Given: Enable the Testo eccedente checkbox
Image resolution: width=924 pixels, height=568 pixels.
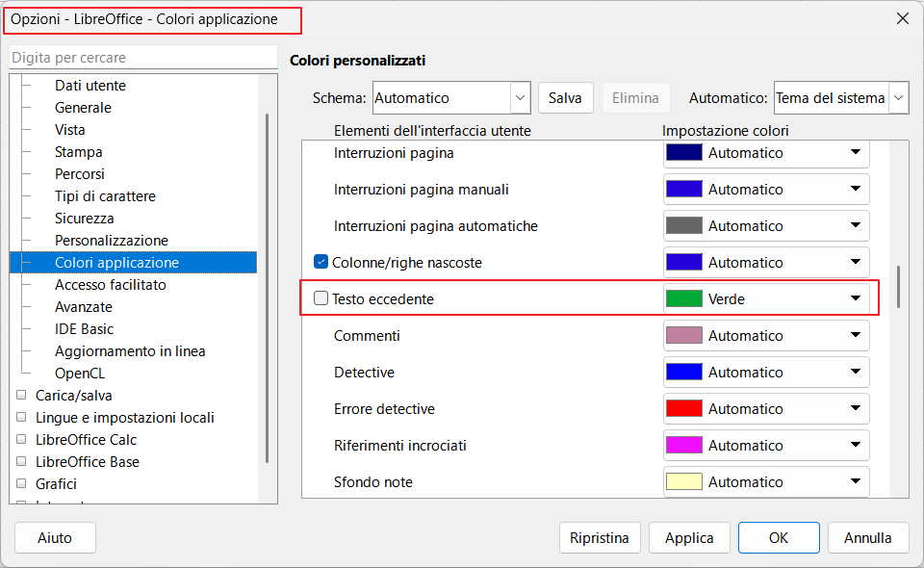Looking at the screenshot, I should click(x=321, y=298).
